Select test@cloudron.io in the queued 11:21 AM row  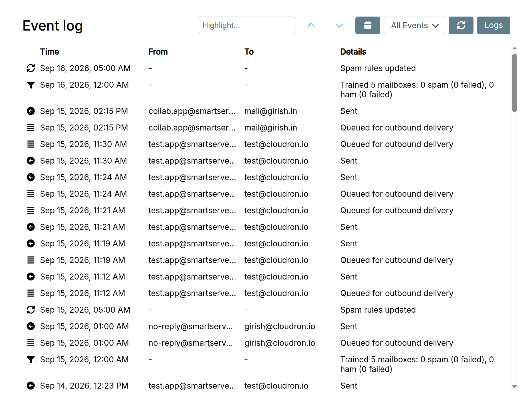[276, 210]
